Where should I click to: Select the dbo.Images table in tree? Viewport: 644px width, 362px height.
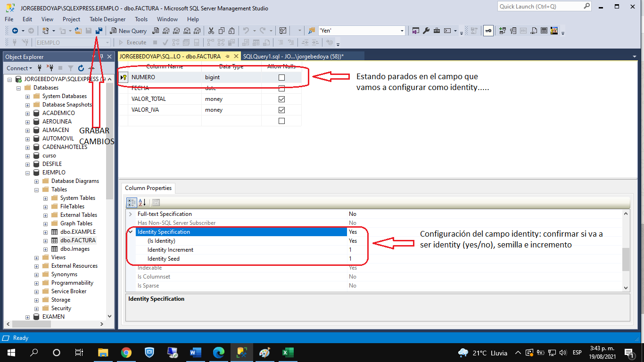[x=74, y=249]
